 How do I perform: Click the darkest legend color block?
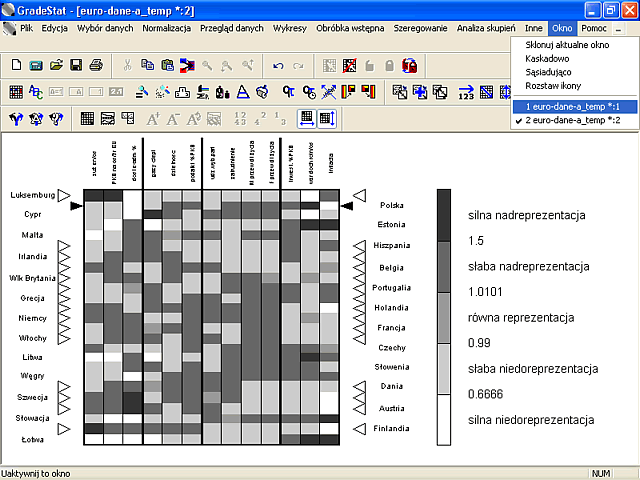coord(444,215)
